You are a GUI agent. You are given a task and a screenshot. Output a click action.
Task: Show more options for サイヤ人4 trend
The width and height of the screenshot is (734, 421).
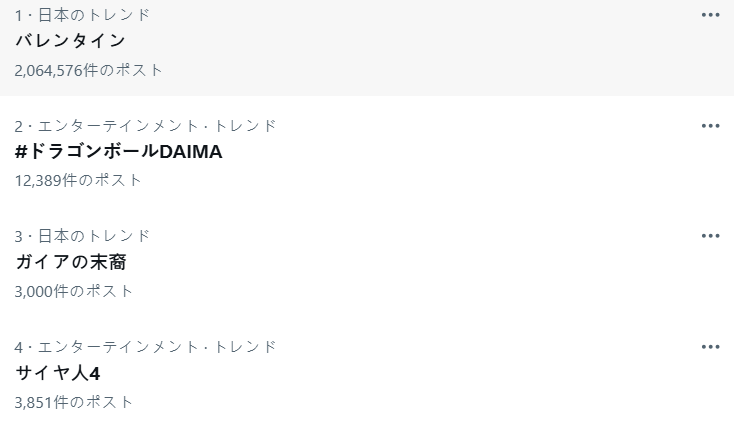[x=711, y=347]
